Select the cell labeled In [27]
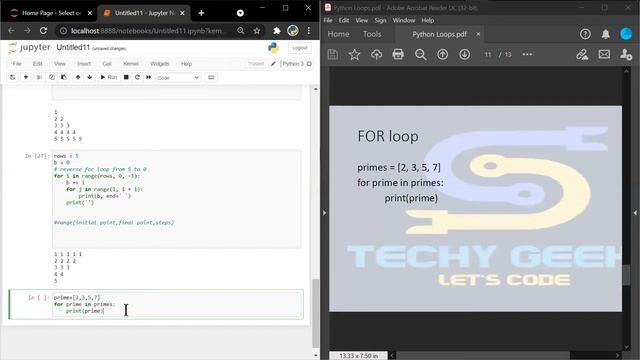Image resolution: width=640 pixels, height=360 pixels. (x=37, y=156)
